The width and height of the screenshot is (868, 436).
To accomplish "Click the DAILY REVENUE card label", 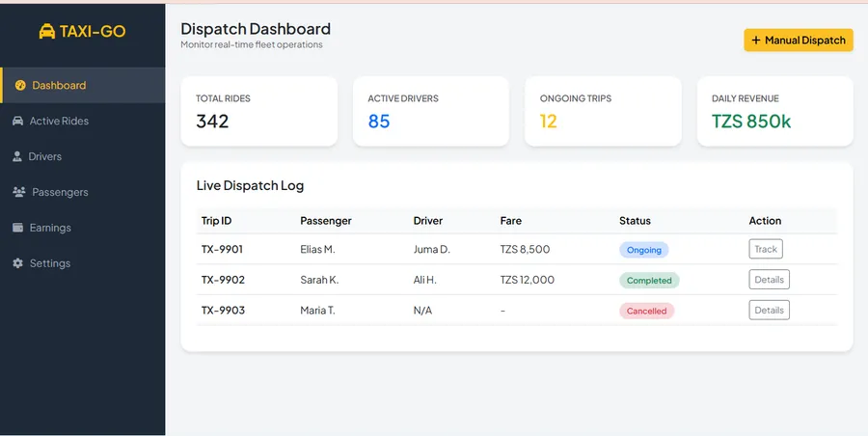I will [746, 98].
